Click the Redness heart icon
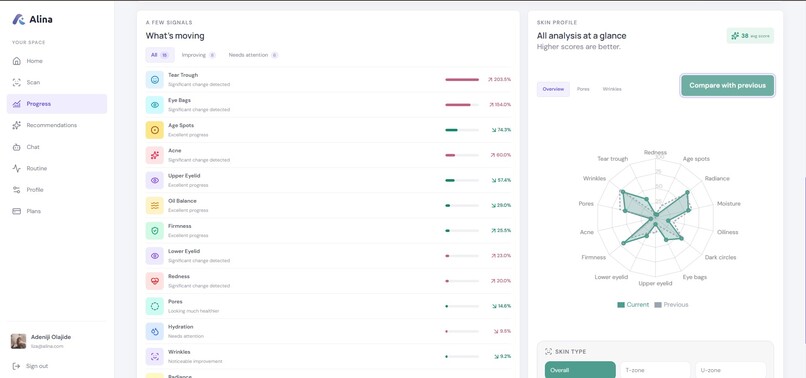Viewport: 806px width, 378px height. (155, 281)
